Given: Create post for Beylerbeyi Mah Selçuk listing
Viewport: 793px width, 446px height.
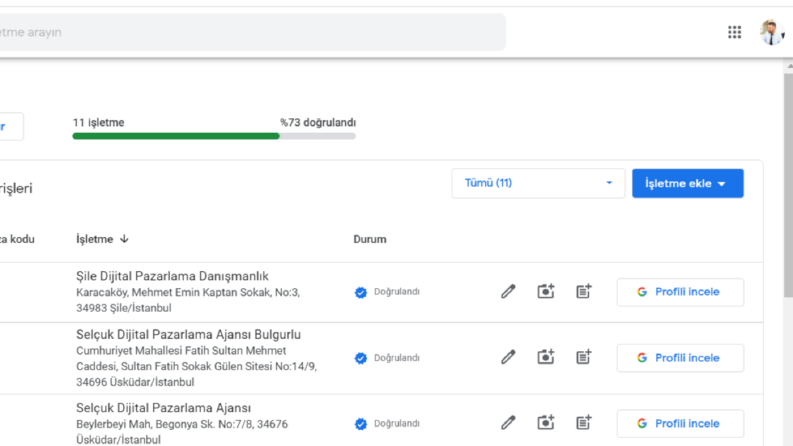Looking at the screenshot, I should 584,422.
